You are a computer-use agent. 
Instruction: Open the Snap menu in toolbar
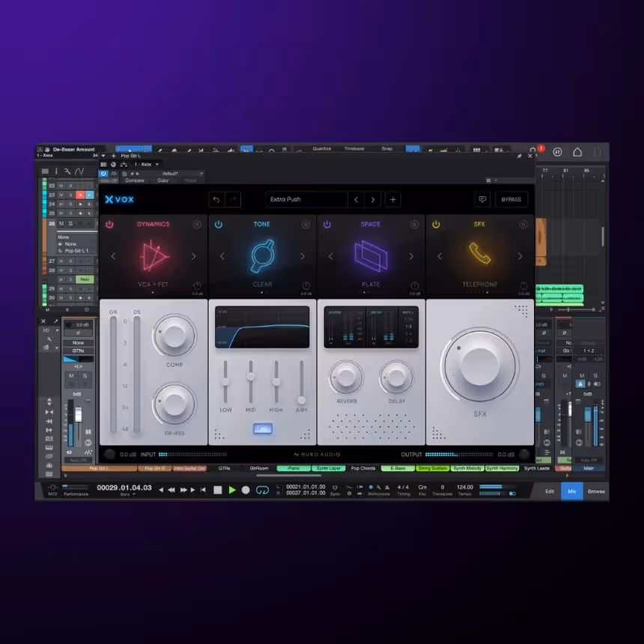point(387,149)
